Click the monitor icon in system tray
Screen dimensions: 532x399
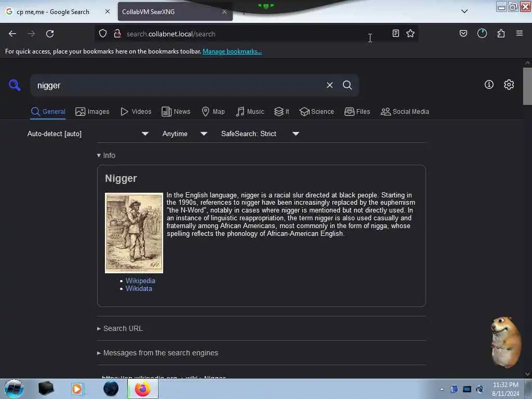(x=467, y=389)
